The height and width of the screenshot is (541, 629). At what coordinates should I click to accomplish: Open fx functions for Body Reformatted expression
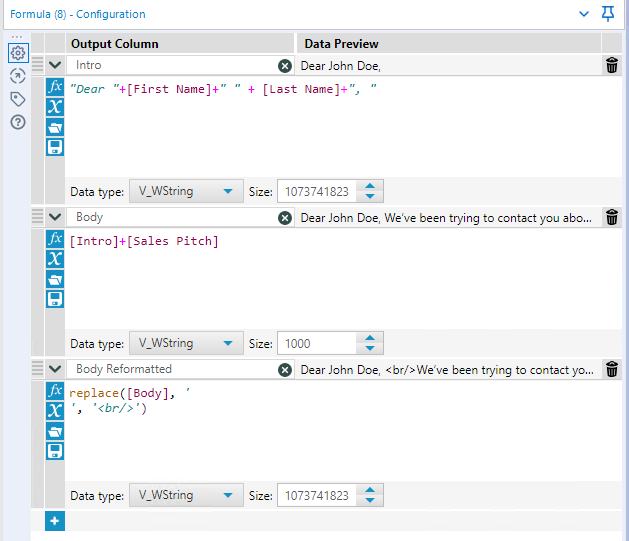(55, 391)
